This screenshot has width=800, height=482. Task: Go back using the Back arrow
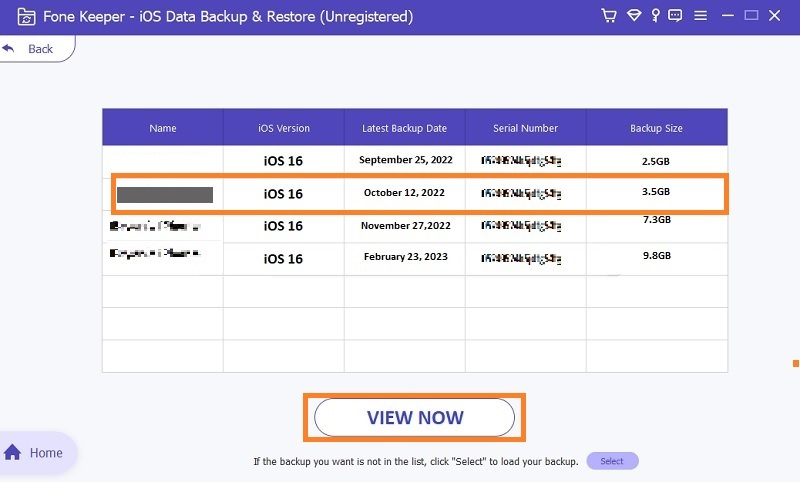tap(30, 49)
